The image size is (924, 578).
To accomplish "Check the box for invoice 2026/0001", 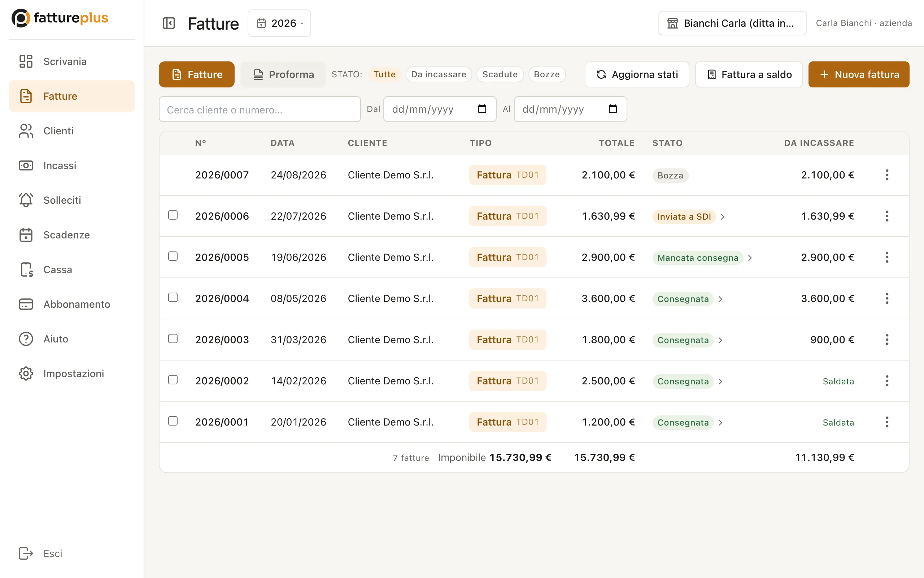I will pos(173,421).
